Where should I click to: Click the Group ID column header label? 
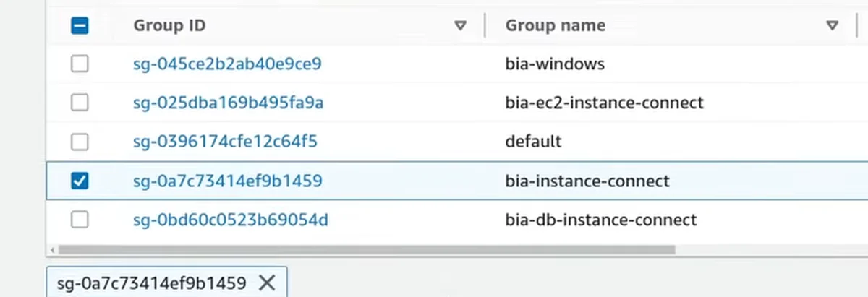[x=169, y=25]
